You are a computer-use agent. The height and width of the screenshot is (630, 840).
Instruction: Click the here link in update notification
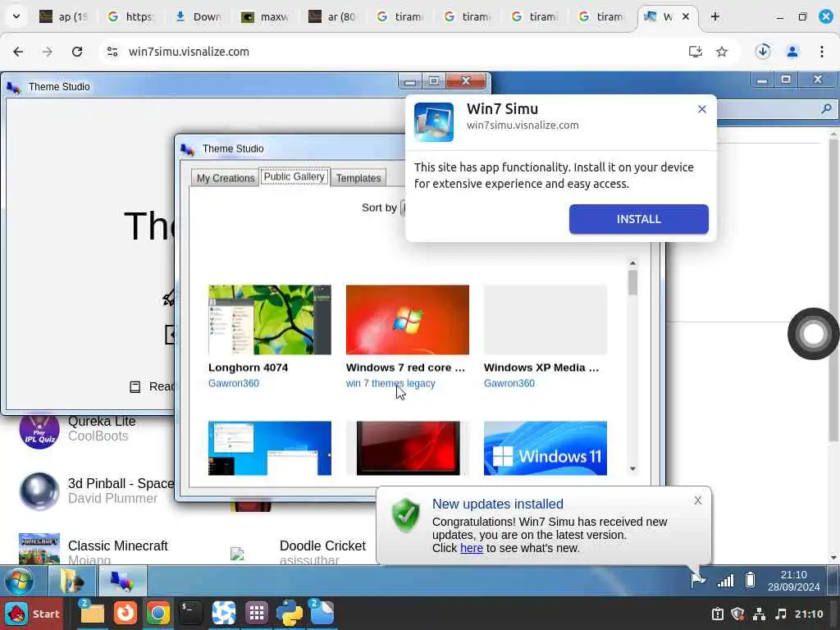472,548
